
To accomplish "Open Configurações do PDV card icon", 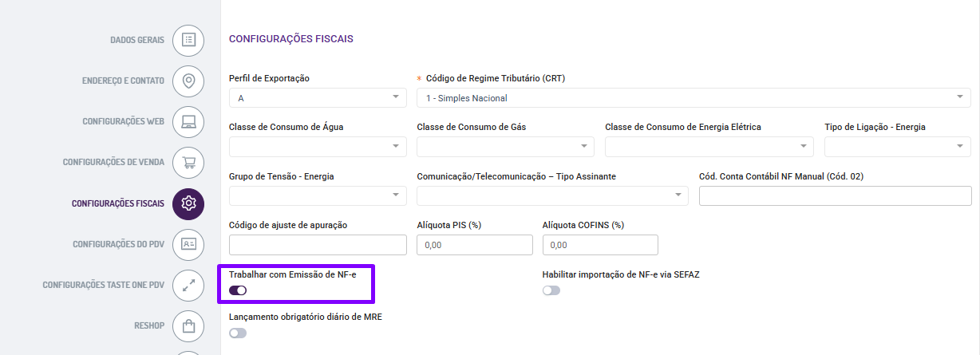I will [188, 244].
